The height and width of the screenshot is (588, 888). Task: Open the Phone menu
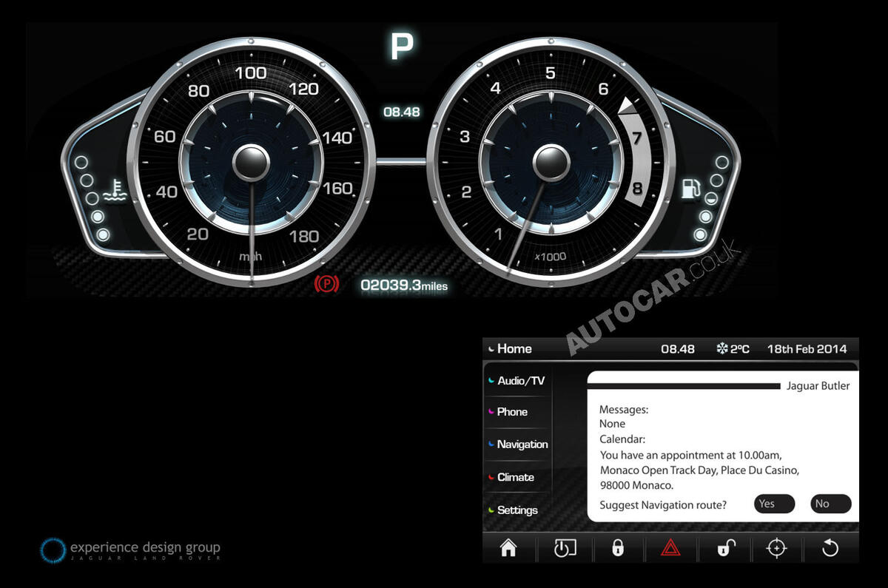pyautogui.click(x=513, y=412)
